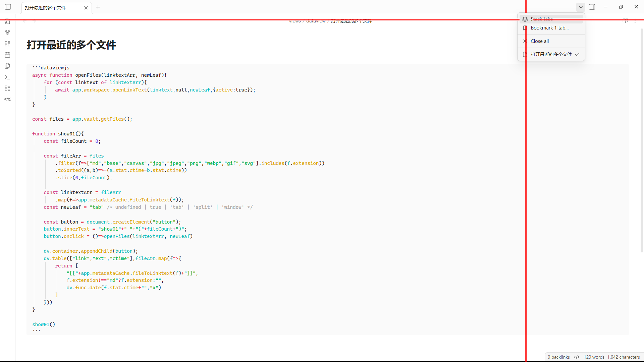Click the const newLeaf = "tab" line
Viewport: 644px width, 362px height.
coord(148,207)
